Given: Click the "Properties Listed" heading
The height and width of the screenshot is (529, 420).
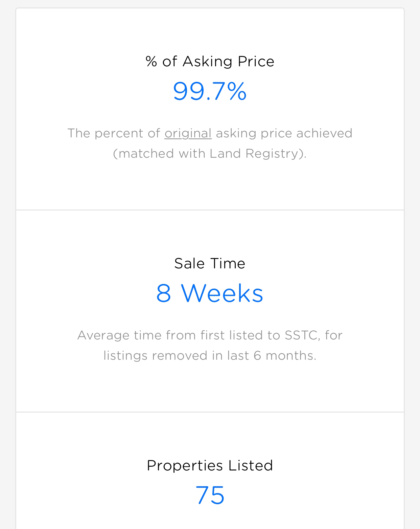Looking at the screenshot, I should point(210,466).
